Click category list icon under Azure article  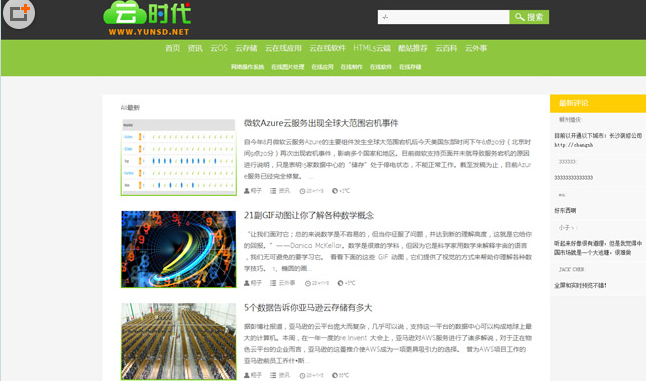273,191
